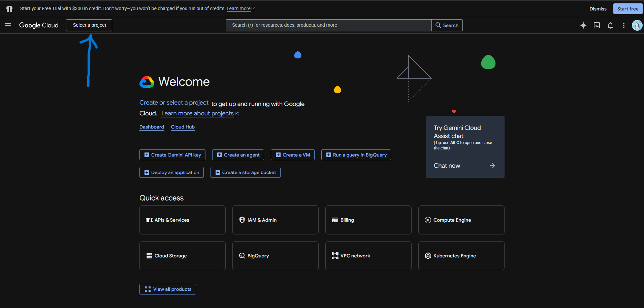644x308 pixels.
Task: Dismiss the free trial banner
Action: (598, 9)
